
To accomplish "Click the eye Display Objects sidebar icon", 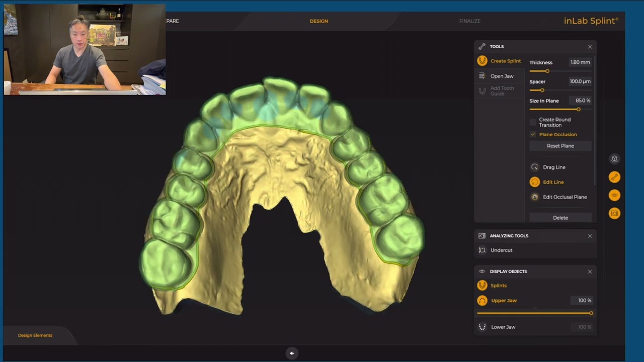I will 614,195.
